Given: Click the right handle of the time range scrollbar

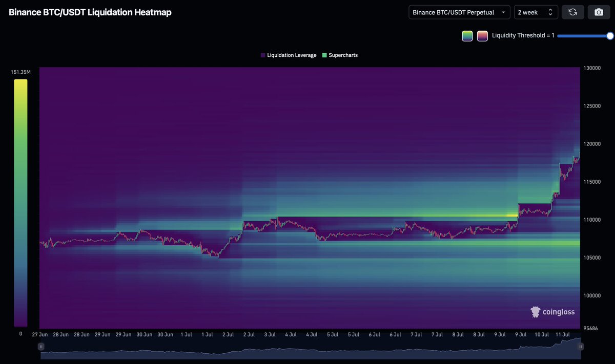Looking at the screenshot, I should pos(580,347).
